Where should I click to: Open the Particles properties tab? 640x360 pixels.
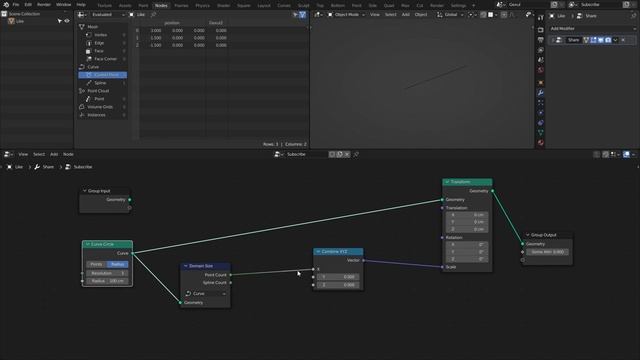(541, 102)
